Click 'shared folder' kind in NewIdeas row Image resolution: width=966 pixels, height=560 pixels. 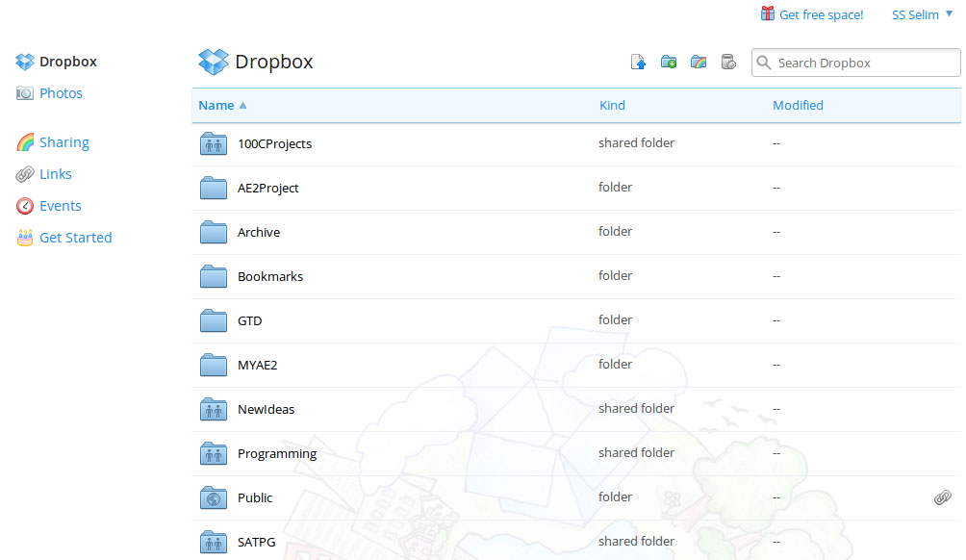click(636, 408)
